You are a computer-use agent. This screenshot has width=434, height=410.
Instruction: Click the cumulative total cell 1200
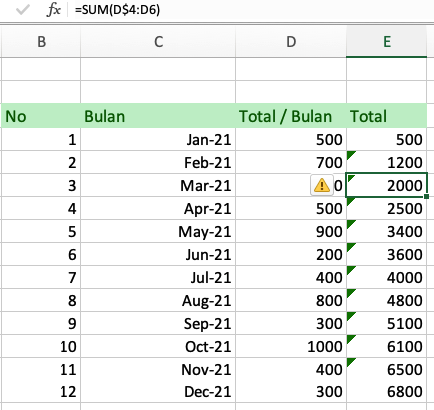click(387, 162)
